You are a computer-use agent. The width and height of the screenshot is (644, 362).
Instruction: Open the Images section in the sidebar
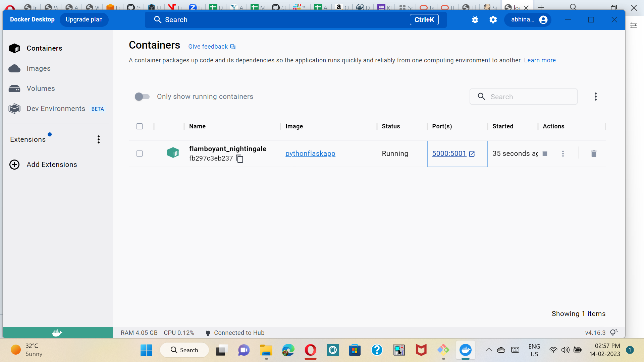pyautogui.click(x=39, y=68)
